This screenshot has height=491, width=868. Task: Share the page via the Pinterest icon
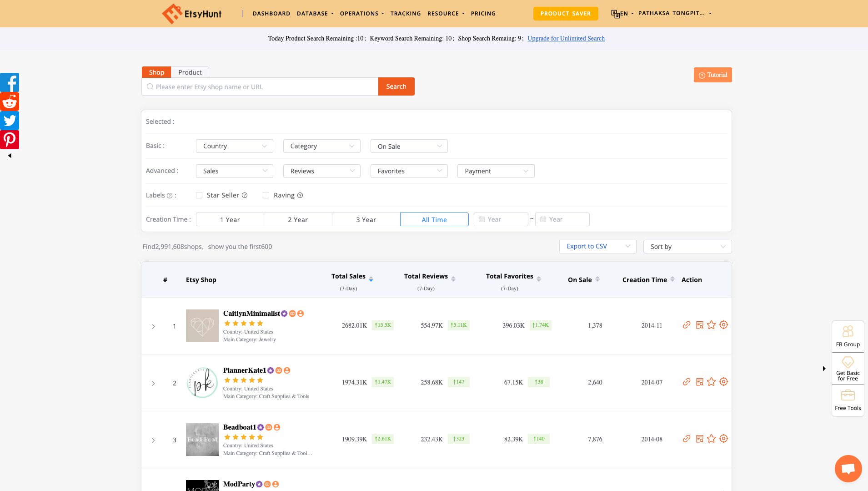[10, 139]
